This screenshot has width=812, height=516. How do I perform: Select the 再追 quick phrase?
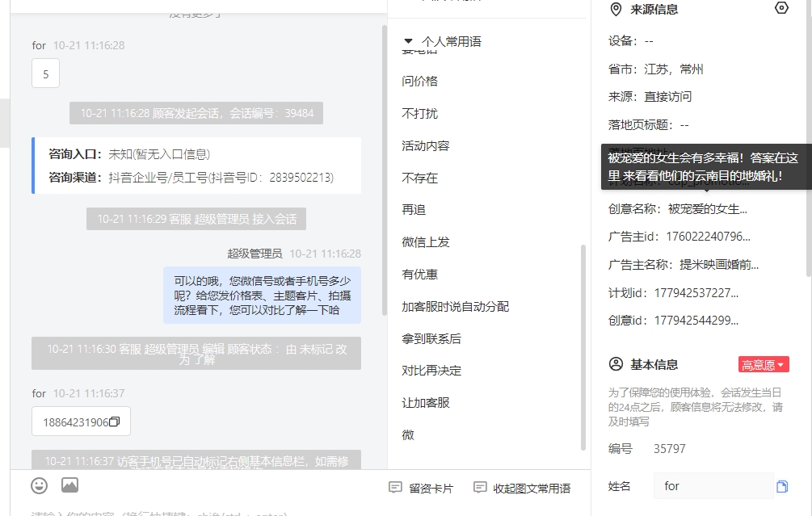pyautogui.click(x=414, y=210)
